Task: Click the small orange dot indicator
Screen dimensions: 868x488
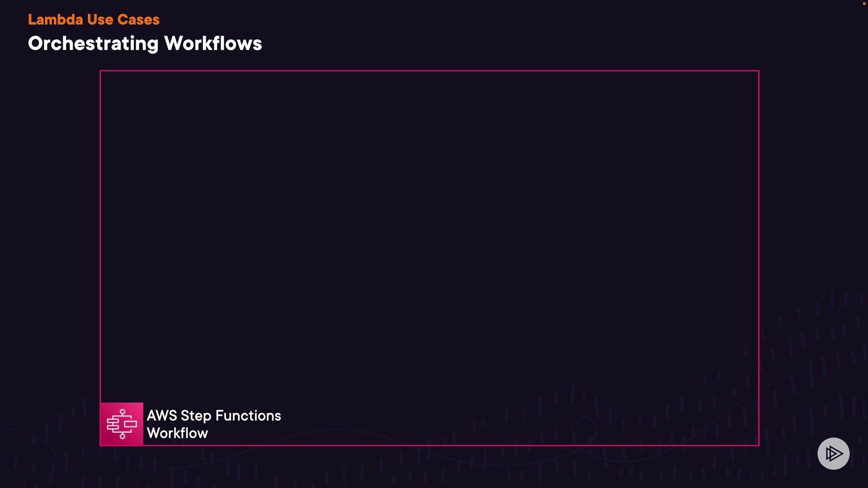Action: [864, 4]
